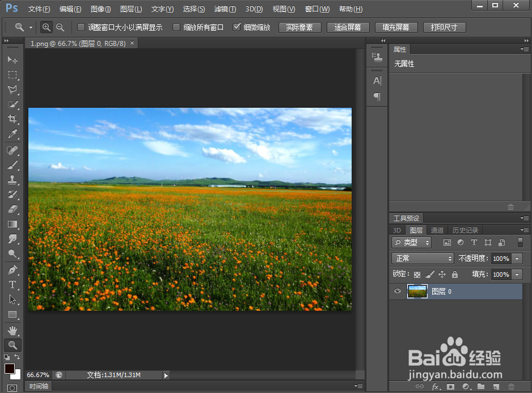Toggle layer filtering switch
The width and height of the screenshot is (532, 393).
pyautogui.click(x=520, y=242)
